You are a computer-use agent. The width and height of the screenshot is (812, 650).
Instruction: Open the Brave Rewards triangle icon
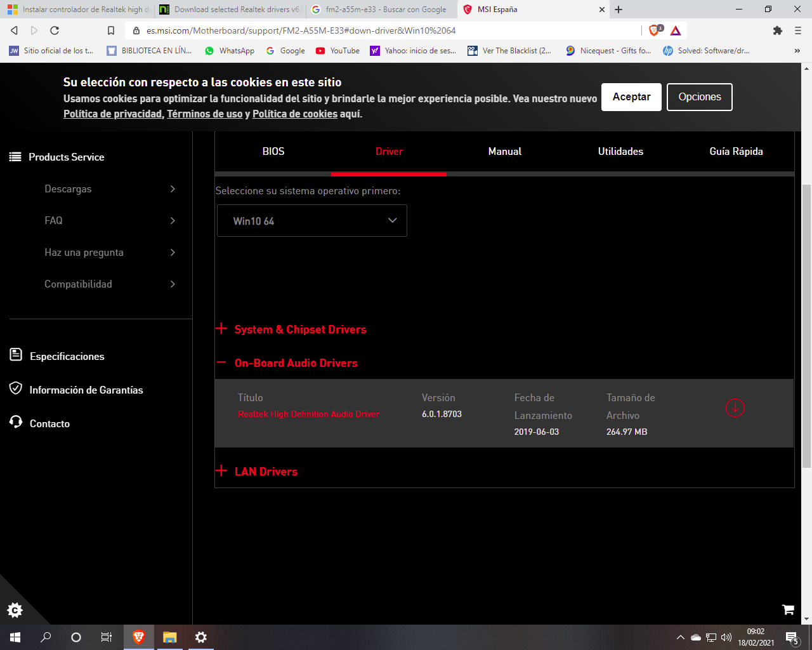pos(676,30)
